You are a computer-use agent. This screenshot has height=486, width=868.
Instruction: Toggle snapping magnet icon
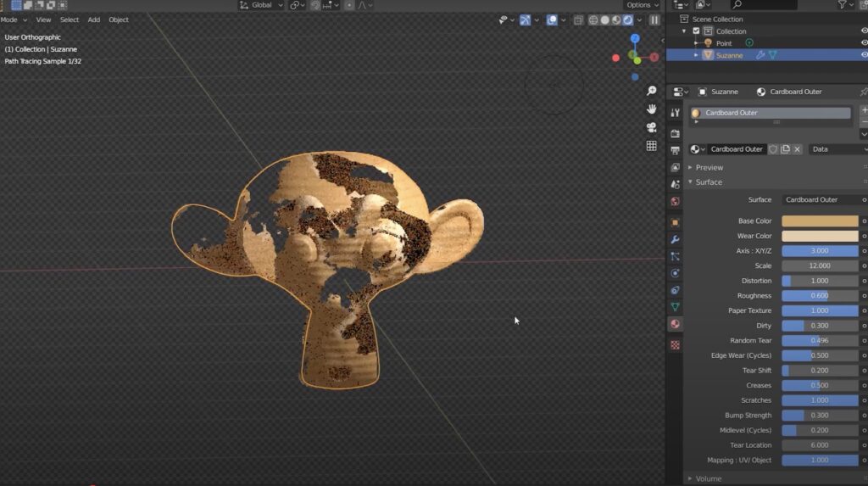pyautogui.click(x=315, y=5)
